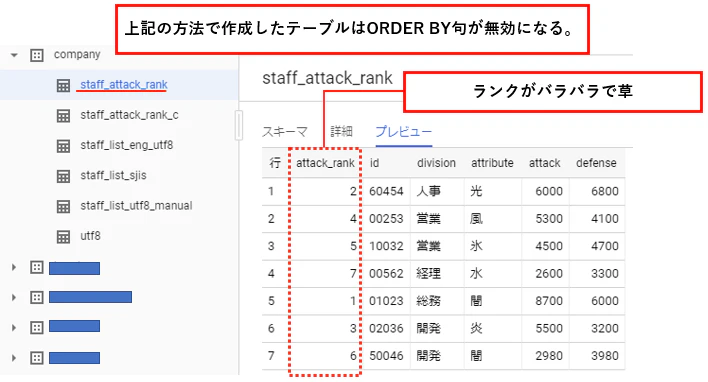Click the defense column header
This screenshot has height=382, width=708.
pos(596,163)
